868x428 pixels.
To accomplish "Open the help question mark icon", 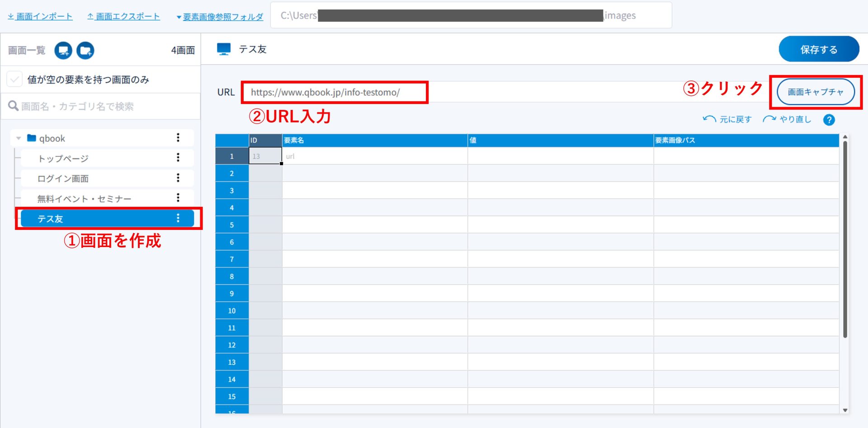I will coord(829,120).
